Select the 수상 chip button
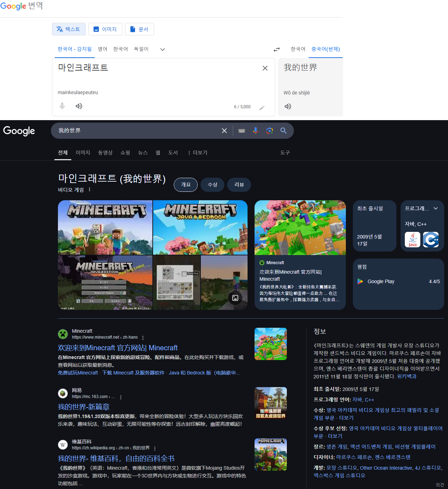The height and width of the screenshot is (489, 448). [212, 185]
